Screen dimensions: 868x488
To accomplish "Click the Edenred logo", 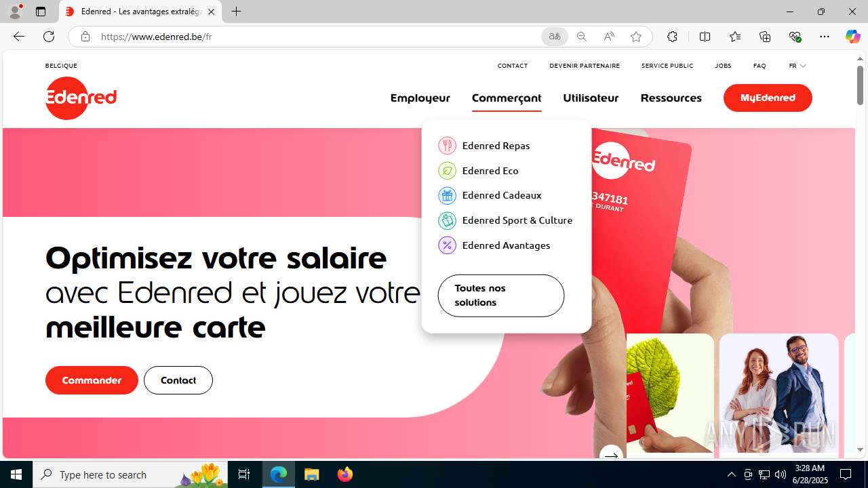I will pos(81,98).
